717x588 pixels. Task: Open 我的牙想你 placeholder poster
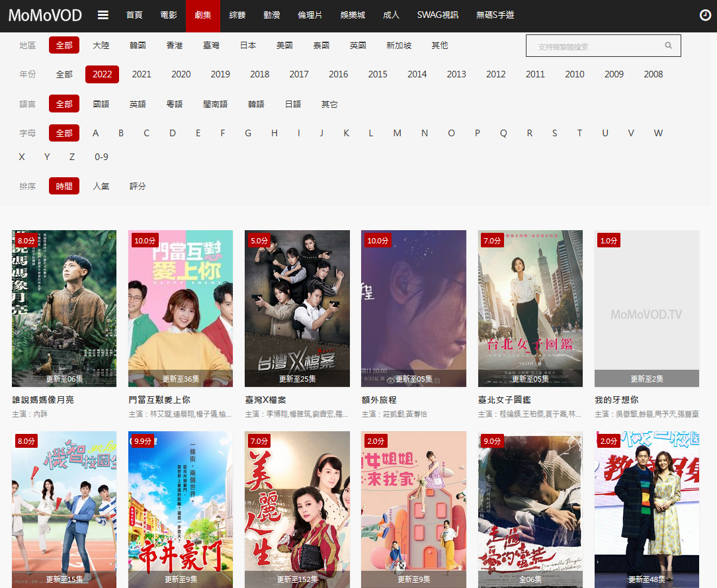647,309
